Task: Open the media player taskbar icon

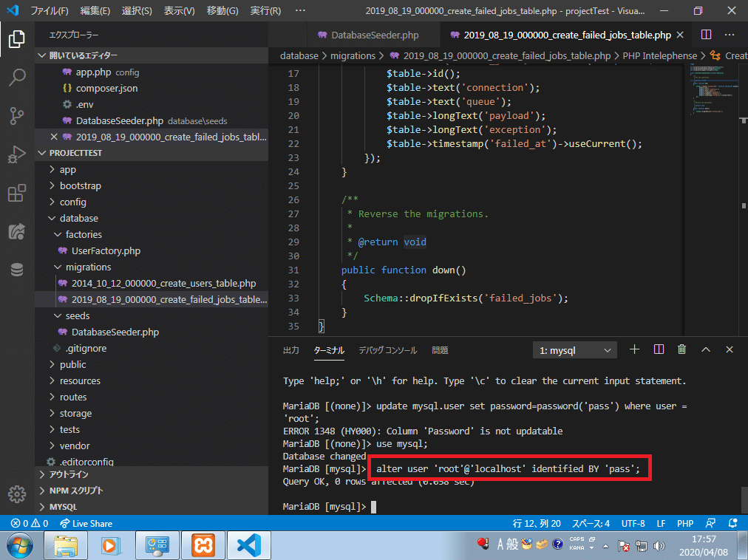Action: point(111,545)
